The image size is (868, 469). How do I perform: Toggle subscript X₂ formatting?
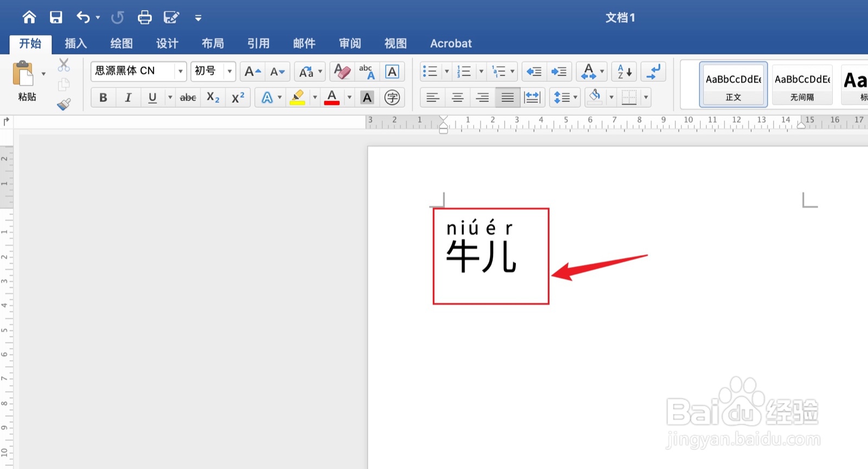tap(213, 98)
